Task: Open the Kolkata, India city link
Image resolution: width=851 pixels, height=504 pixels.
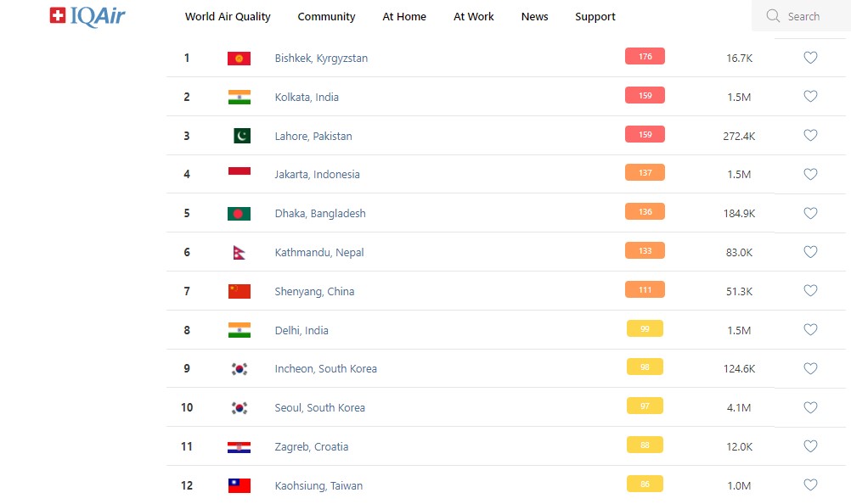Action: click(x=307, y=98)
